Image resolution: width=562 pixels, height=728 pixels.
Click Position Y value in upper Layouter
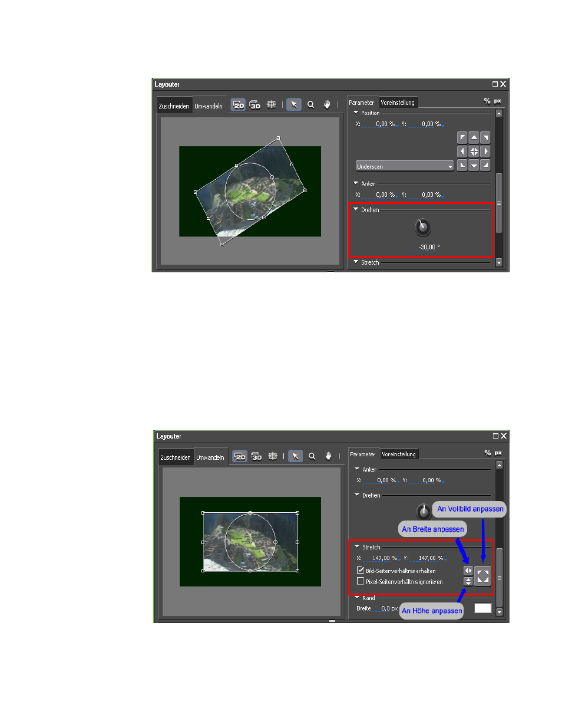pos(427,124)
